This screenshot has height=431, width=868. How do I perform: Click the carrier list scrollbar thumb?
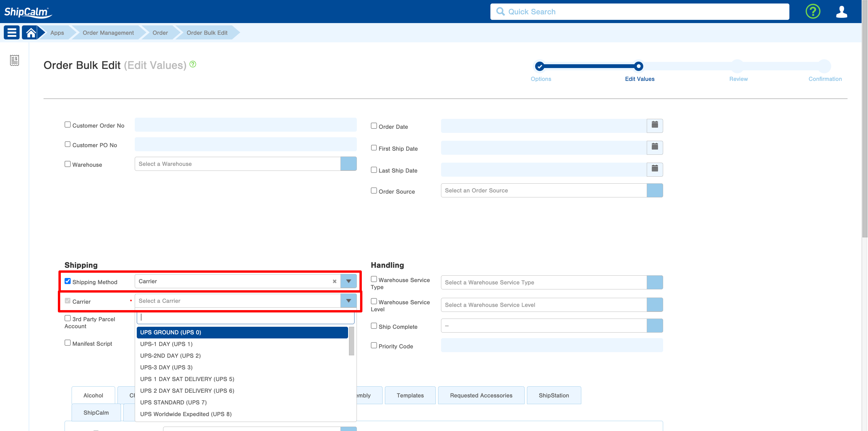[x=351, y=341]
